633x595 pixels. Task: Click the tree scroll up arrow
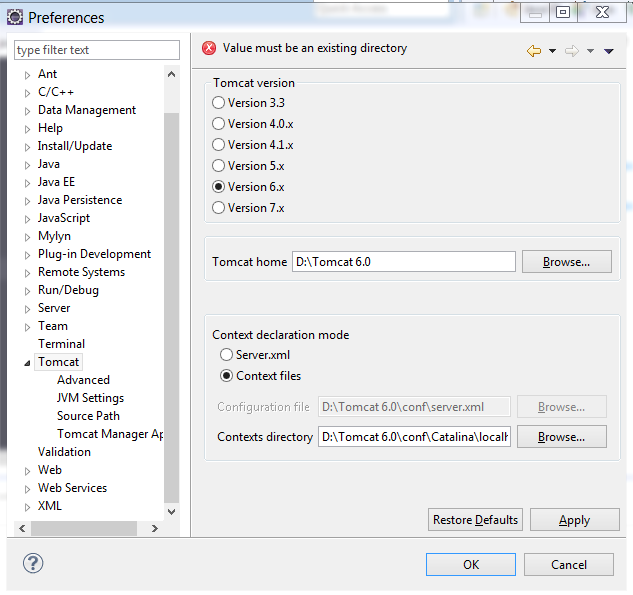click(x=171, y=74)
